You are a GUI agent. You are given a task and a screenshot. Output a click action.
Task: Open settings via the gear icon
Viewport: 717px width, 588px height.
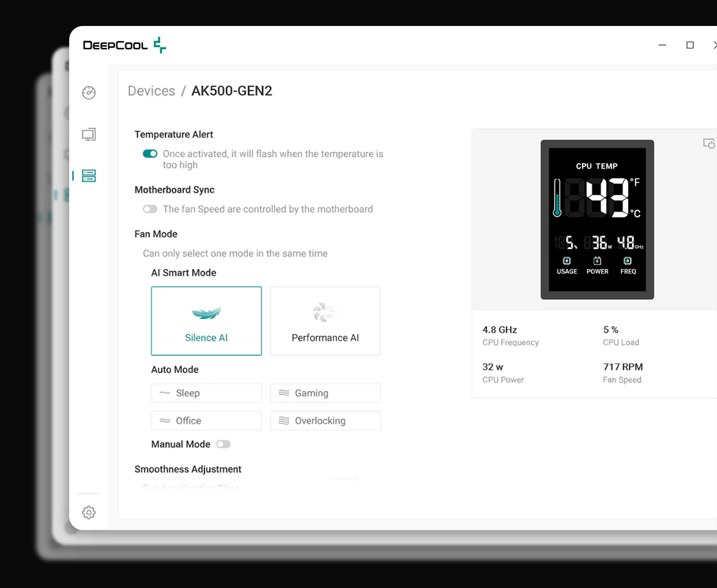click(89, 513)
